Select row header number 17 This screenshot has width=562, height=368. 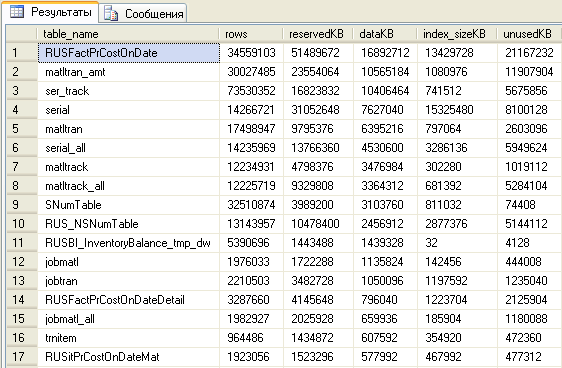coord(22,357)
